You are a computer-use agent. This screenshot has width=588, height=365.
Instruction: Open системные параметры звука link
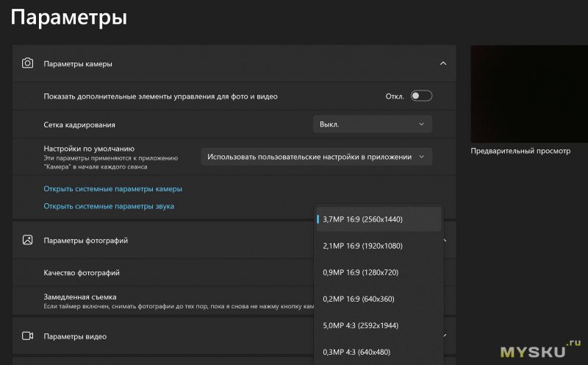click(x=109, y=206)
